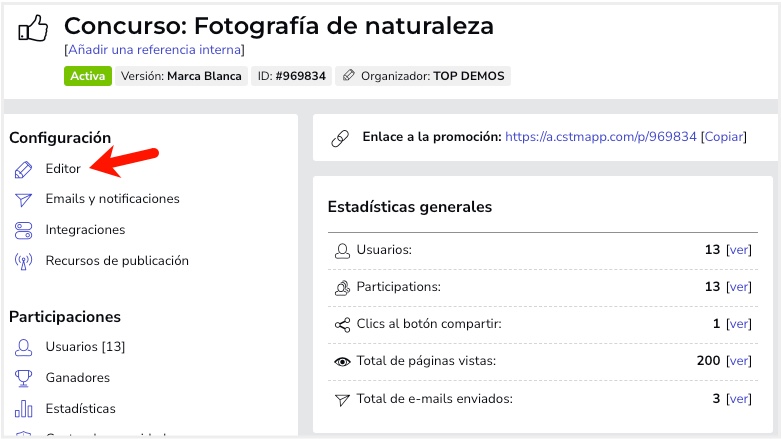Click the Editor pencil icon
Viewport: 781px width, 439px height.
23,169
